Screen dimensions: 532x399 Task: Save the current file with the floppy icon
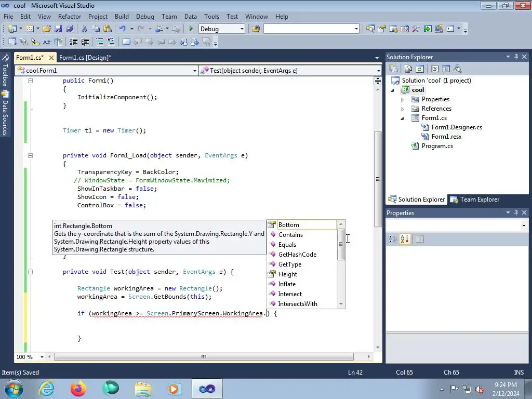point(58,29)
